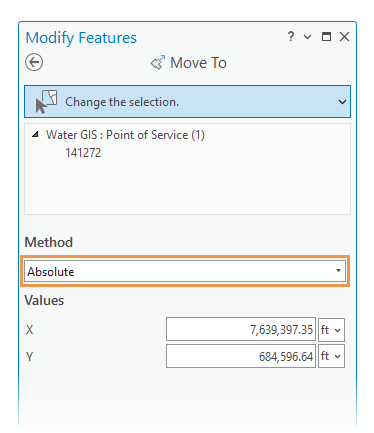The width and height of the screenshot is (374, 433).
Task: Expand the Change the selection dropdown arrow
Action: [342, 102]
